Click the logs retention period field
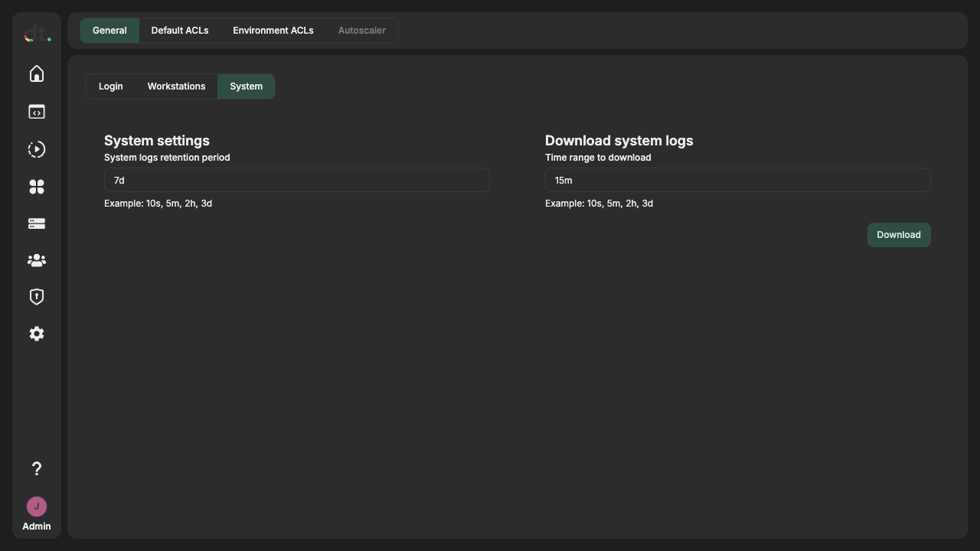 [x=296, y=180]
